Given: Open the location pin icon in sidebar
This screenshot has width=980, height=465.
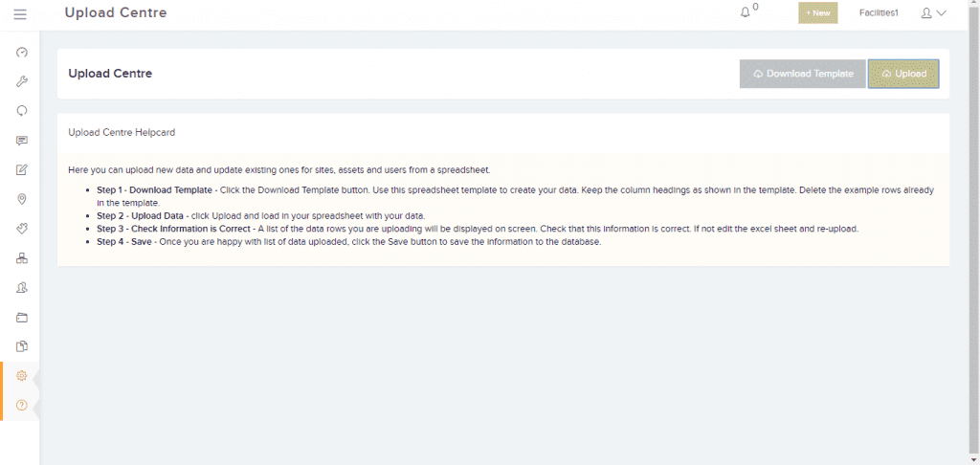Looking at the screenshot, I should pos(22,199).
